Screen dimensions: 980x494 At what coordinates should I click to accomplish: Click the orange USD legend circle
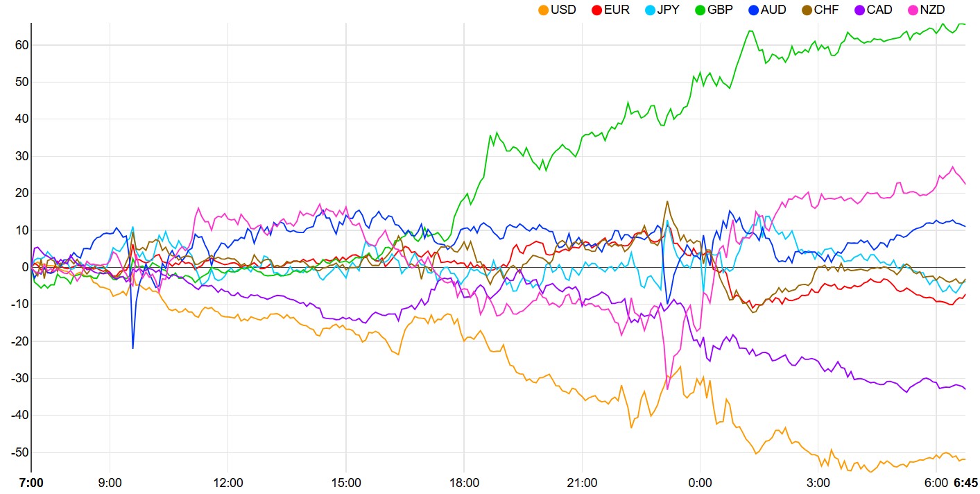543,10
